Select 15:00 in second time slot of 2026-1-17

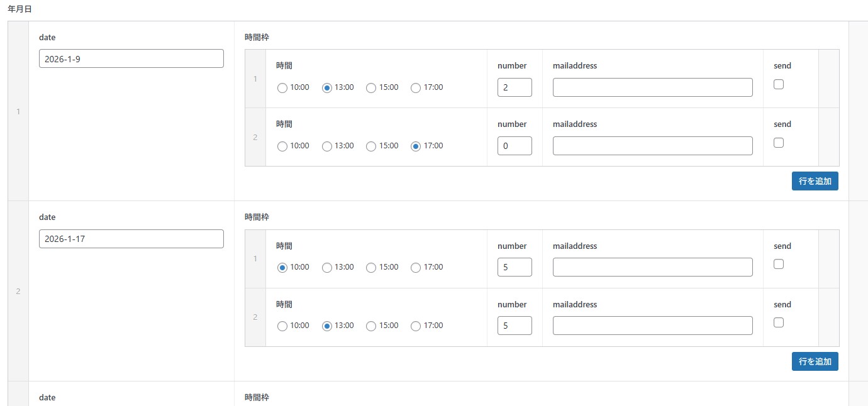(371, 326)
